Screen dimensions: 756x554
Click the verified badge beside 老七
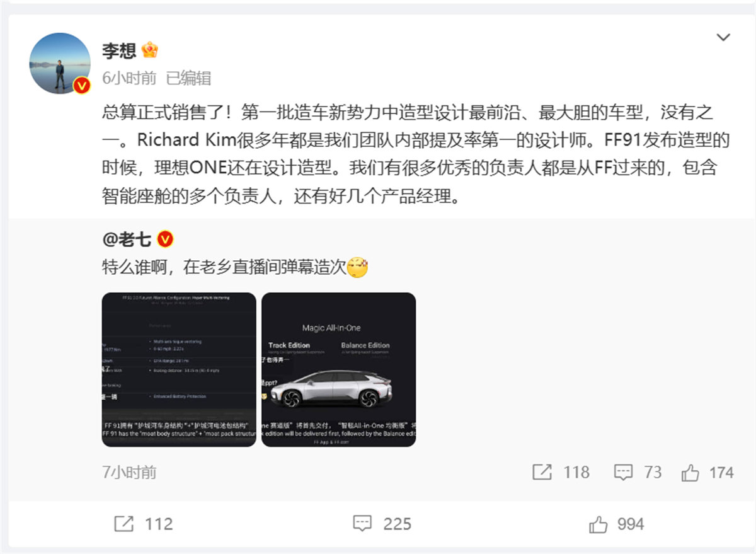(165, 239)
